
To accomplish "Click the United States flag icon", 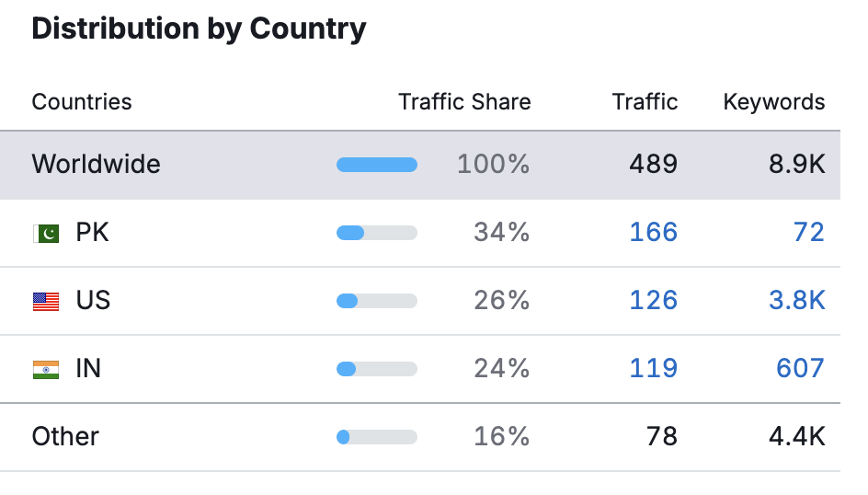I will tap(46, 301).
